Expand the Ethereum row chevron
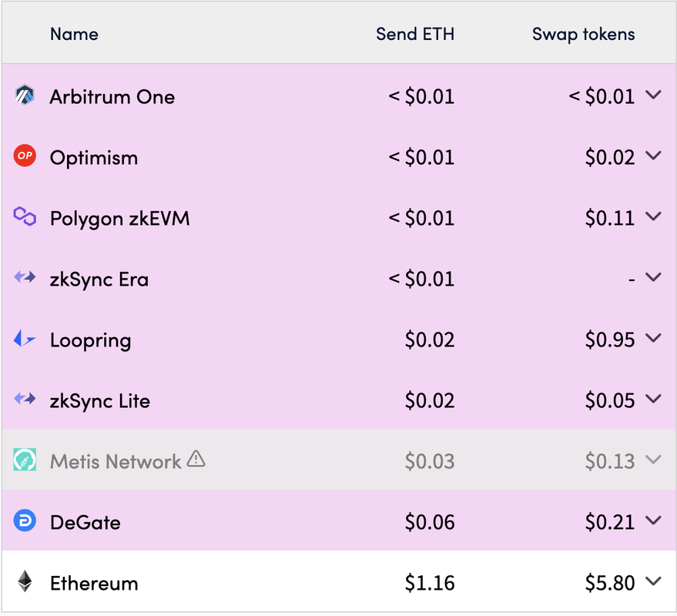This screenshot has height=616, width=677. coord(653,581)
